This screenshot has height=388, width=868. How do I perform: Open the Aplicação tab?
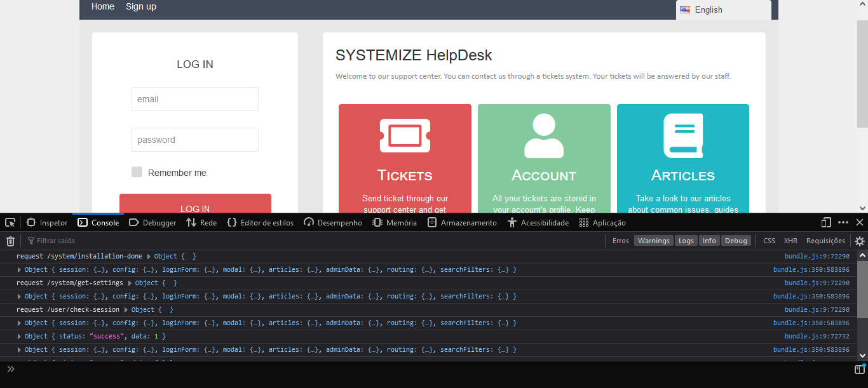tap(602, 222)
